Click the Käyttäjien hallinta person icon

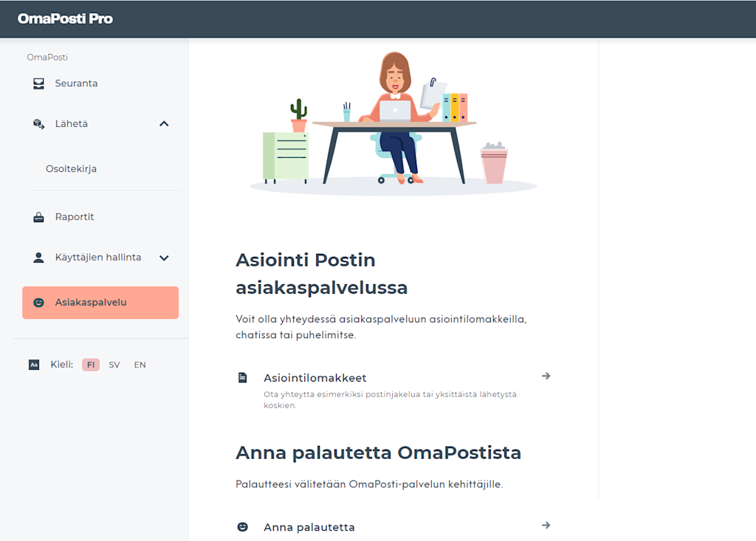pos(38,258)
